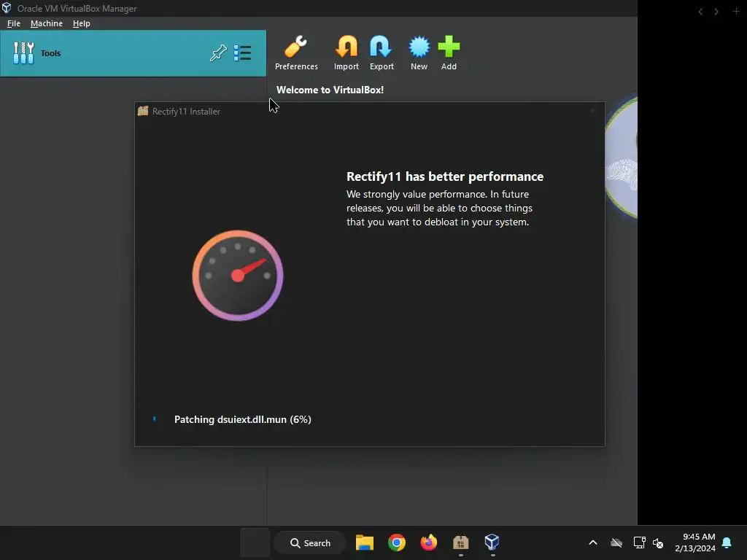Viewport: 747px width, 560px height.
Task: Open the Tools list menu icon
Action: 242,52
